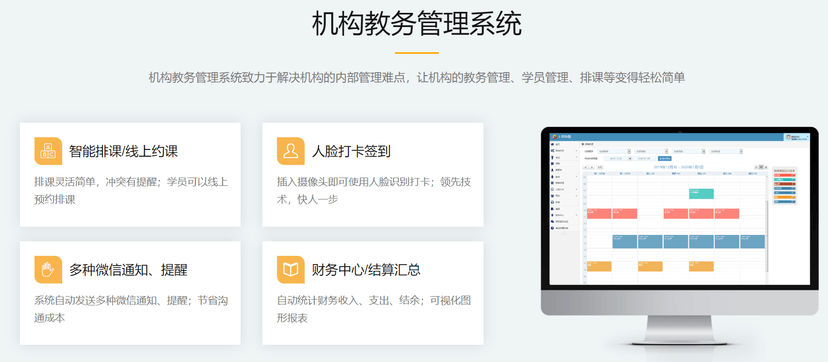Select the teal class block in the monitor calendar
This screenshot has height=362, width=828.
tap(701, 194)
